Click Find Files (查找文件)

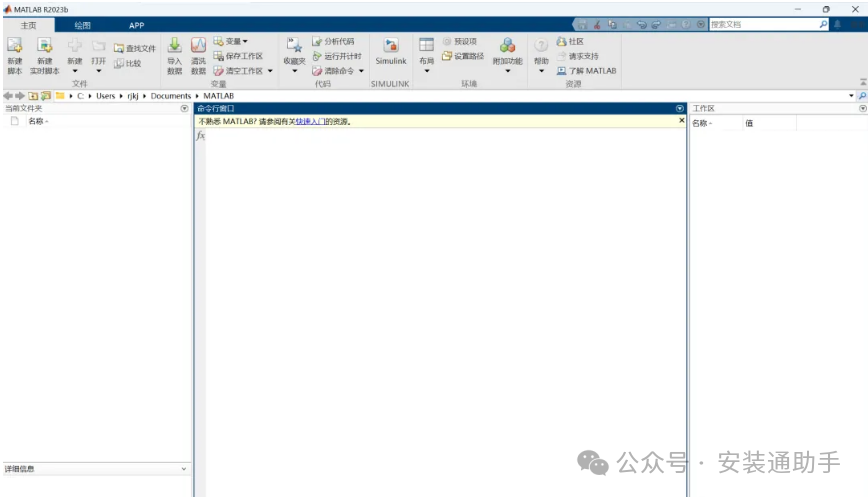coord(135,49)
